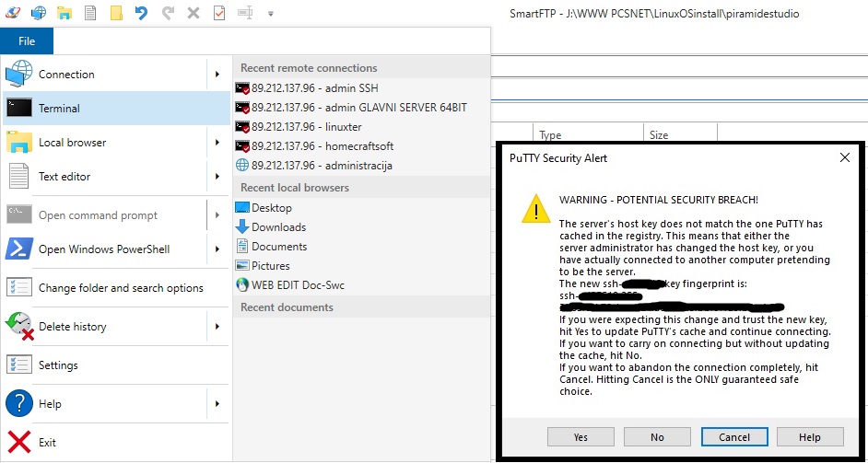This screenshot has height=463, width=868.
Task: Click the blue undo arrow icon
Action: coord(142,13)
